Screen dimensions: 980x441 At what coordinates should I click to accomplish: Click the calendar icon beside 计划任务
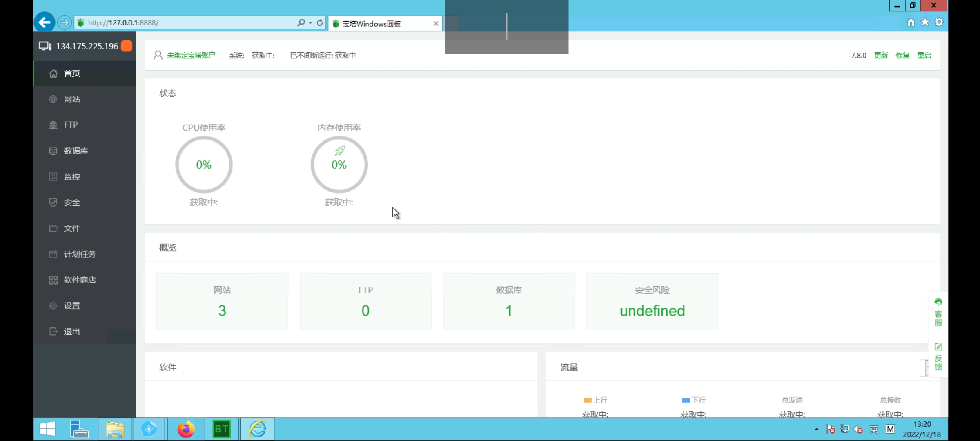point(53,254)
